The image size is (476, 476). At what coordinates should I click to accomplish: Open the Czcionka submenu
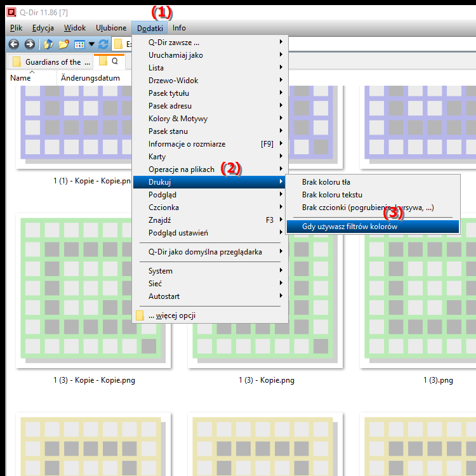pos(210,208)
